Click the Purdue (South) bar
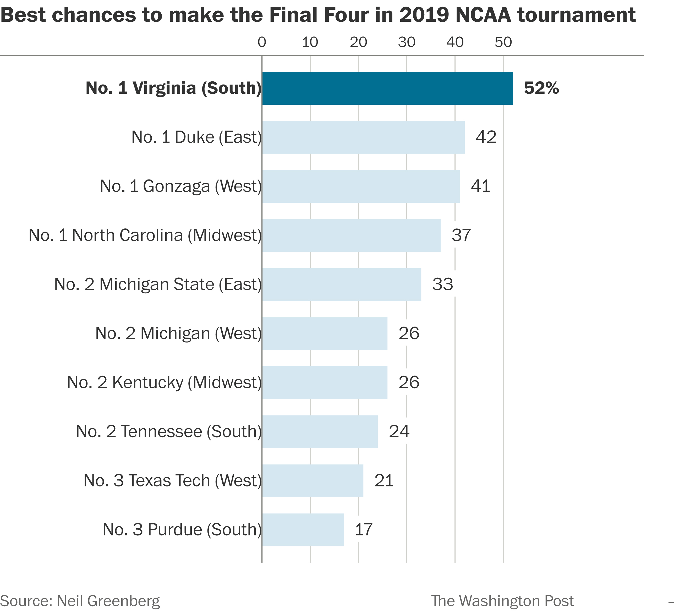This screenshot has height=616, width=674. 303,530
